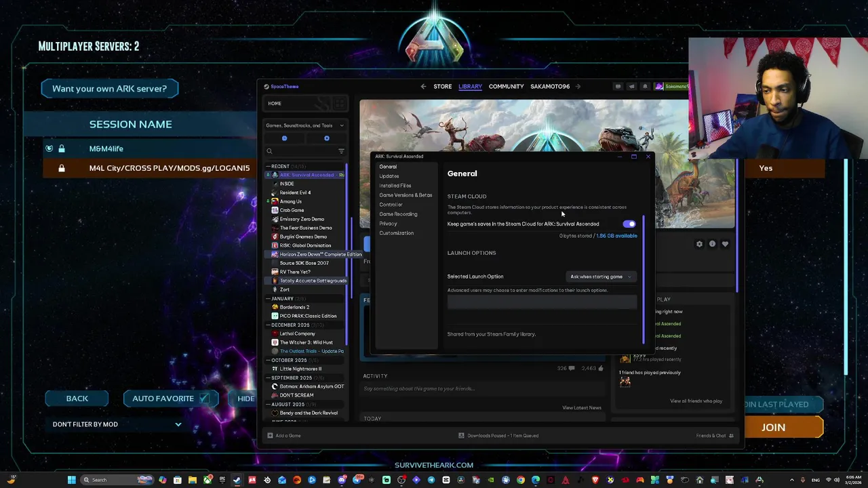Click the Steam announcements megaphone icon

(x=631, y=86)
